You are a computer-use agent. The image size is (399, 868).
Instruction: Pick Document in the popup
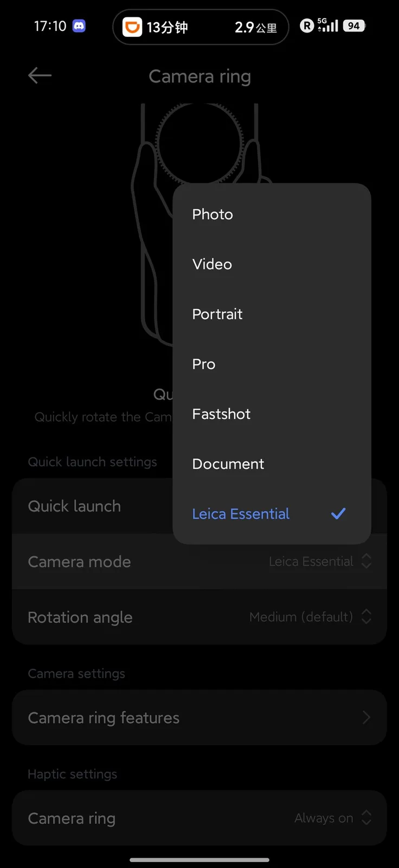tap(228, 464)
